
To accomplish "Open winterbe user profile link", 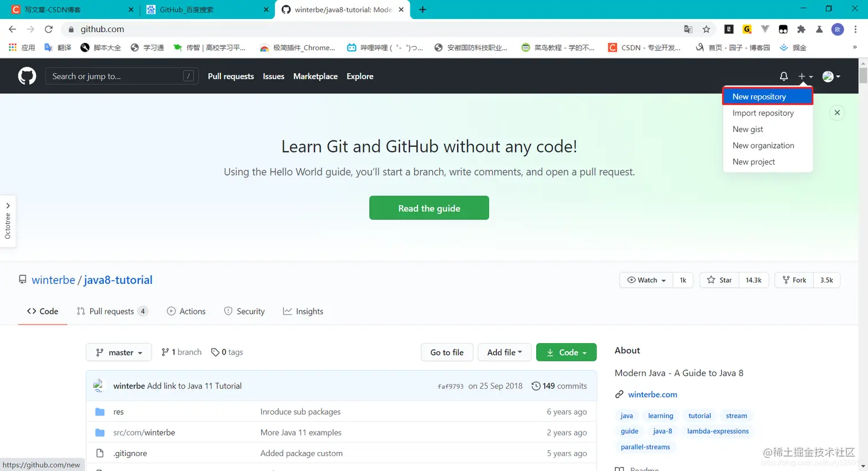I will coord(53,280).
